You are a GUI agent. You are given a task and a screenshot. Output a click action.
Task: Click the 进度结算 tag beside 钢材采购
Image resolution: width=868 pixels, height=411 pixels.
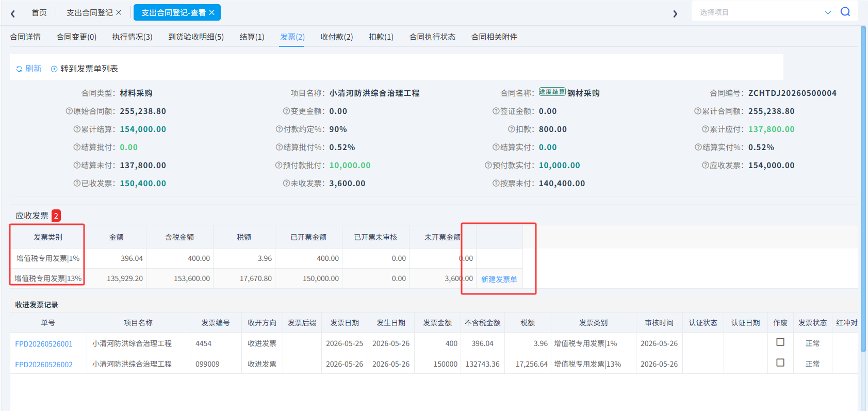pyautogui.click(x=552, y=92)
